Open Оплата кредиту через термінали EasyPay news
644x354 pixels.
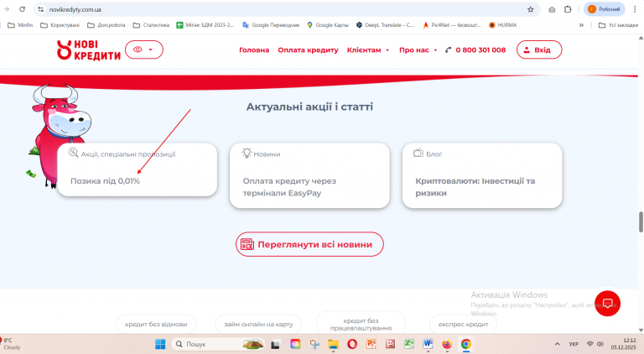(x=289, y=187)
